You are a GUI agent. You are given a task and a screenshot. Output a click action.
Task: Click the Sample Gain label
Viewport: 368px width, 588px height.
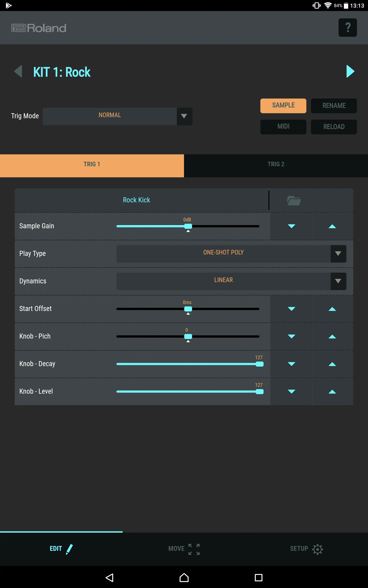tap(37, 226)
